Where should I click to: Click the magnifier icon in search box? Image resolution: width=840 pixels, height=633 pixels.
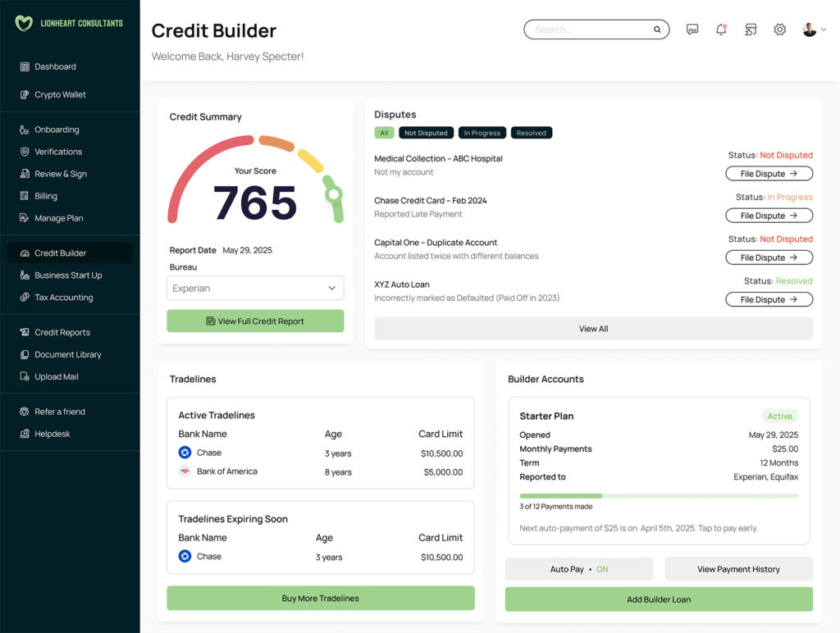pos(657,30)
